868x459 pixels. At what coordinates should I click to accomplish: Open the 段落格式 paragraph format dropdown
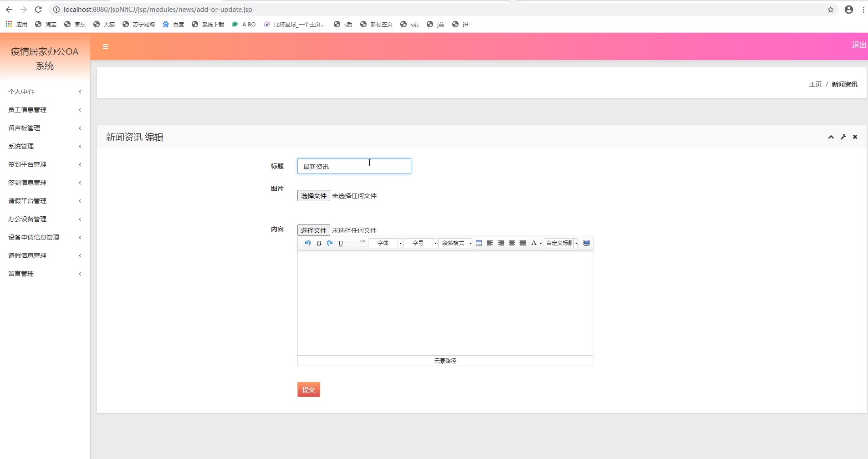tap(455, 243)
